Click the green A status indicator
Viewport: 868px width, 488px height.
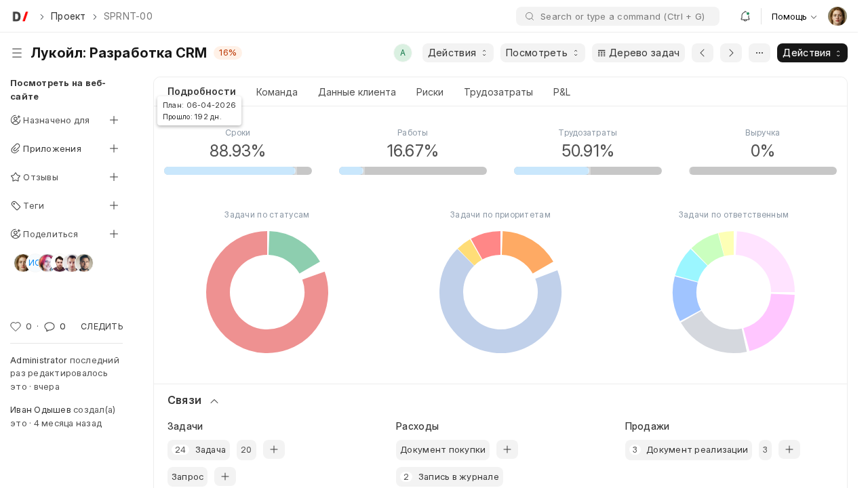click(x=403, y=53)
